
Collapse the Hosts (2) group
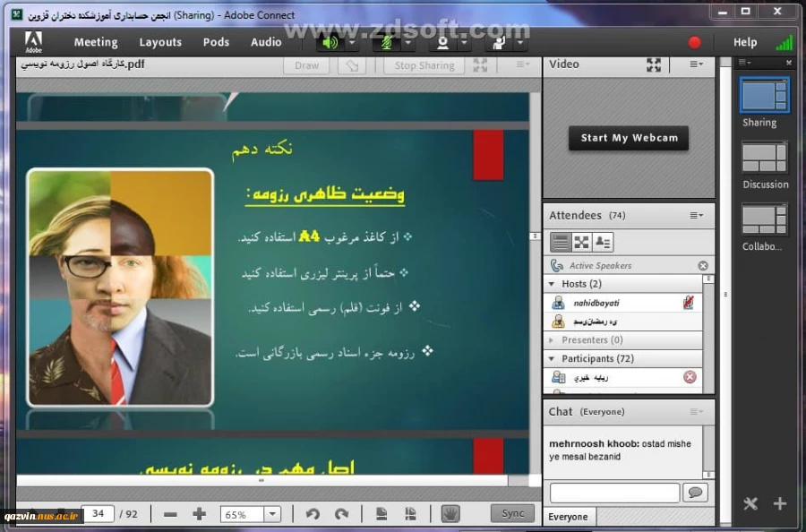552,284
